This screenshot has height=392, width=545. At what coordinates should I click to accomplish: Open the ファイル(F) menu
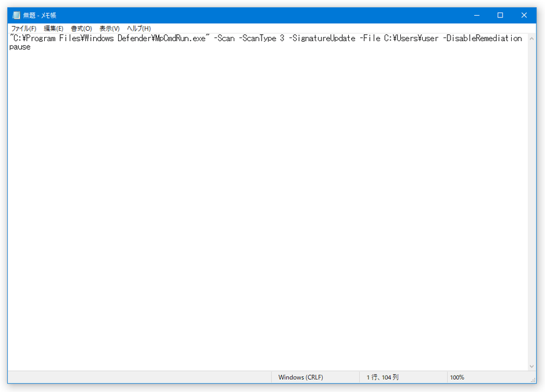(x=24, y=28)
